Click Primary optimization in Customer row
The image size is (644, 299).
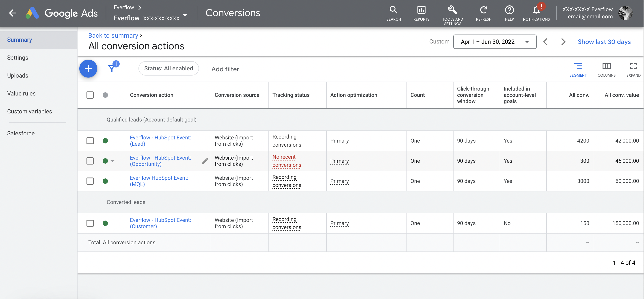pyautogui.click(x=339, y=223)
